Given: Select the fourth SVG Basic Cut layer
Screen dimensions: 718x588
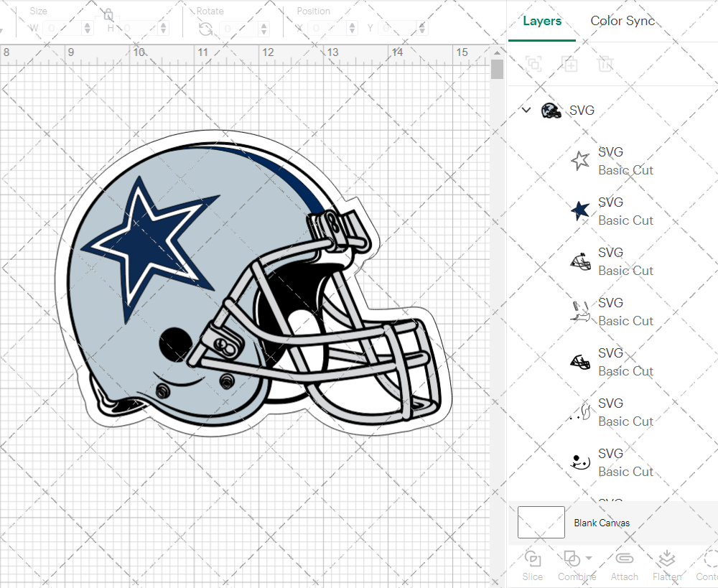Looking at the screenshot, I should pos(612,312).
